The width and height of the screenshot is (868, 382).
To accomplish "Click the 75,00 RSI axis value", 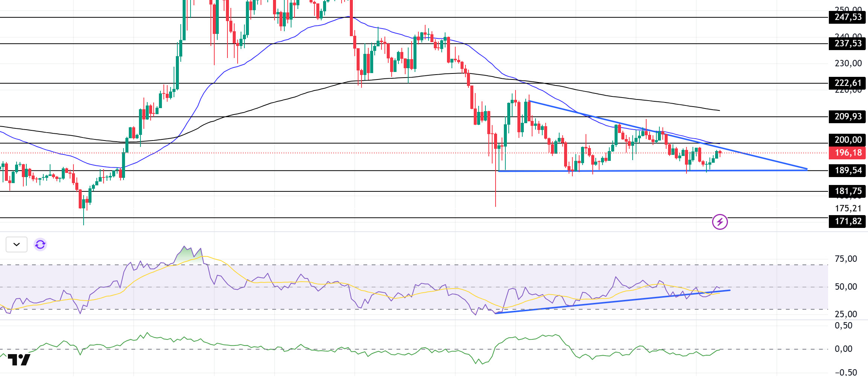I will (x=846, y=259).
